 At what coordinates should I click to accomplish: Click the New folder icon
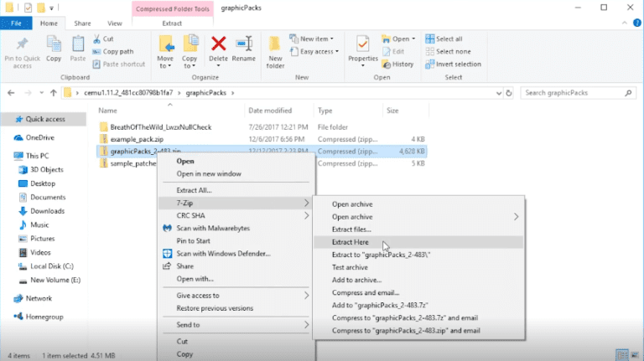pos(276,48)
